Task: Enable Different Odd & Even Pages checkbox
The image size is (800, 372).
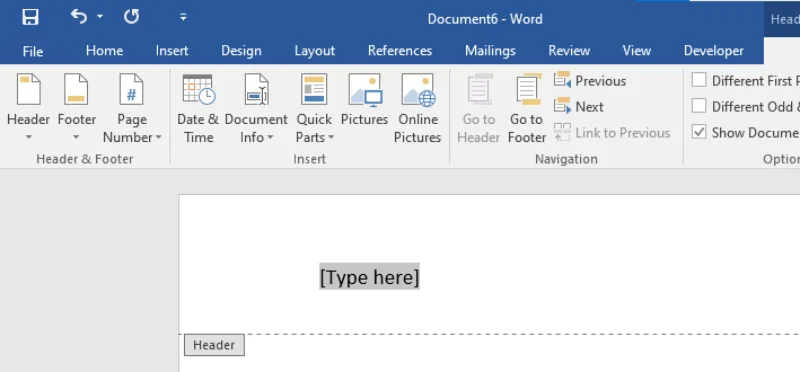Action: (699, 106)
